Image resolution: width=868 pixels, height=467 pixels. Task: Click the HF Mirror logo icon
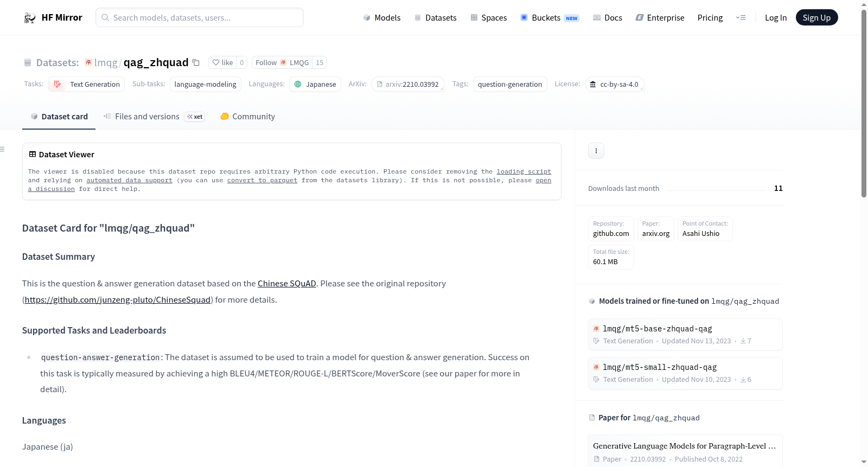point(30,18)
